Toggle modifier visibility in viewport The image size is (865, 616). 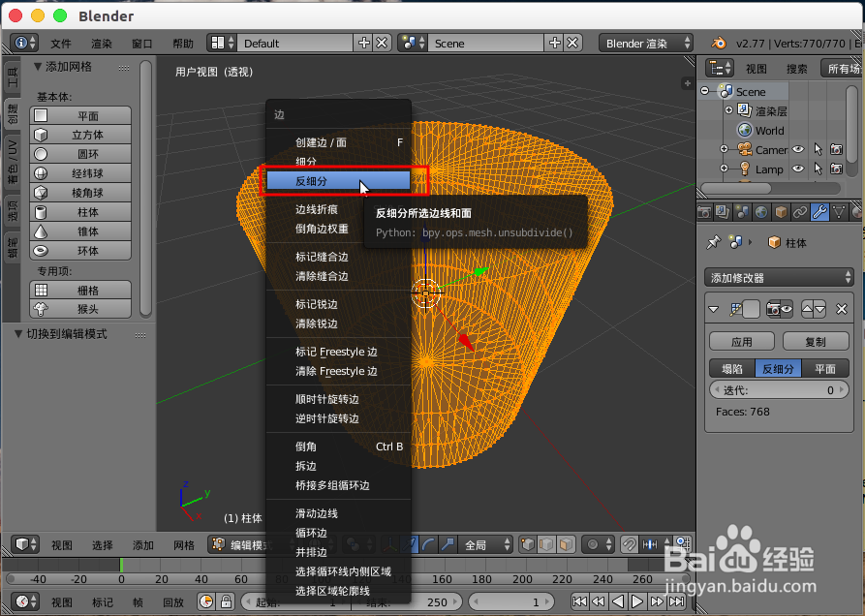point(787,309)
